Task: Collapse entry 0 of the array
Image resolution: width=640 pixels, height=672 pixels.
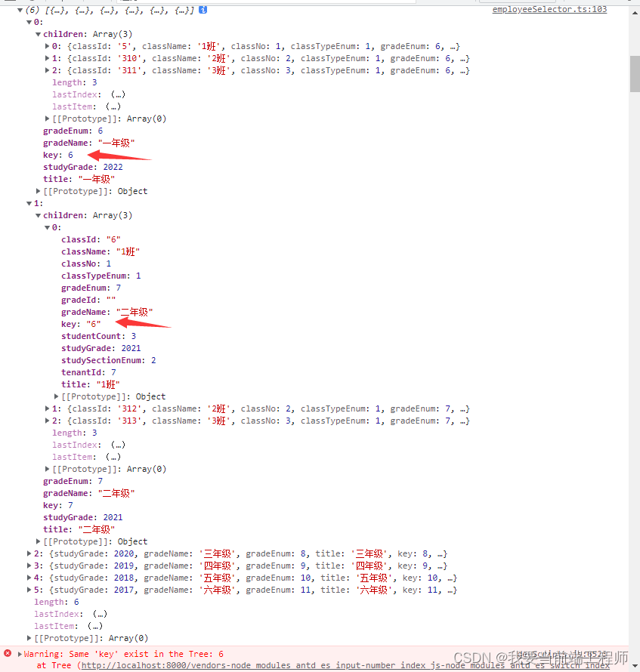Action: 27,21
